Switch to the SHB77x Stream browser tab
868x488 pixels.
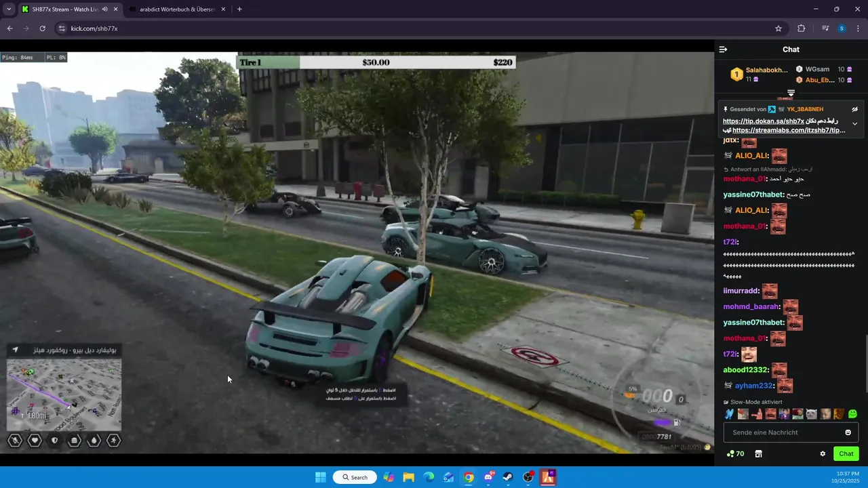point(65,9)
